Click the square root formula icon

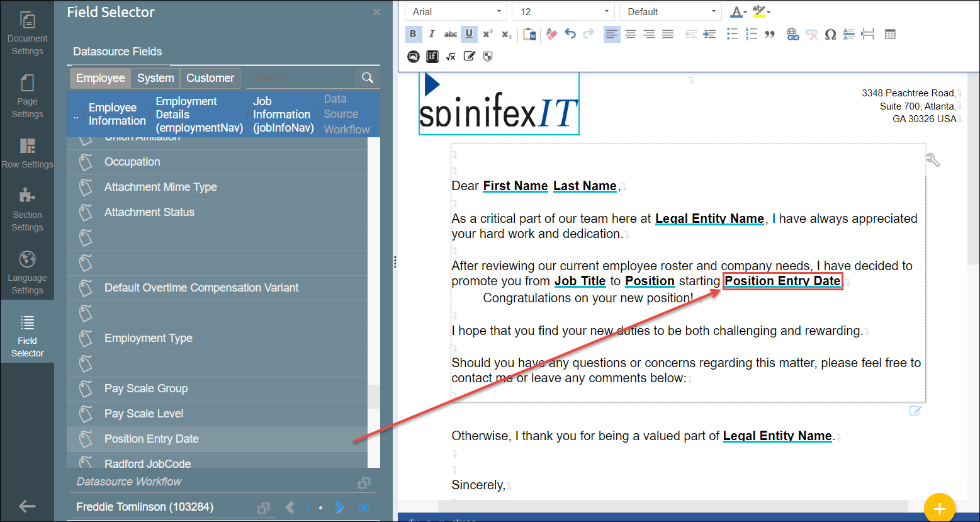(451, 57)
